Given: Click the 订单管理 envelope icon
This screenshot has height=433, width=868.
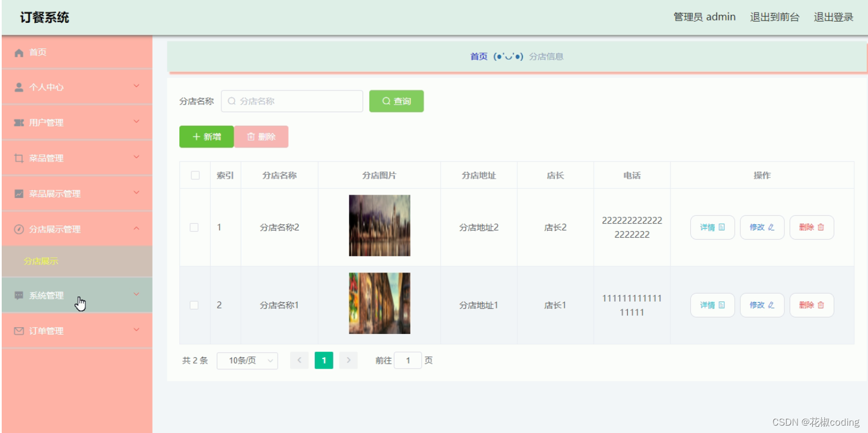Looking at the screenshot, I should coord(18,331).
